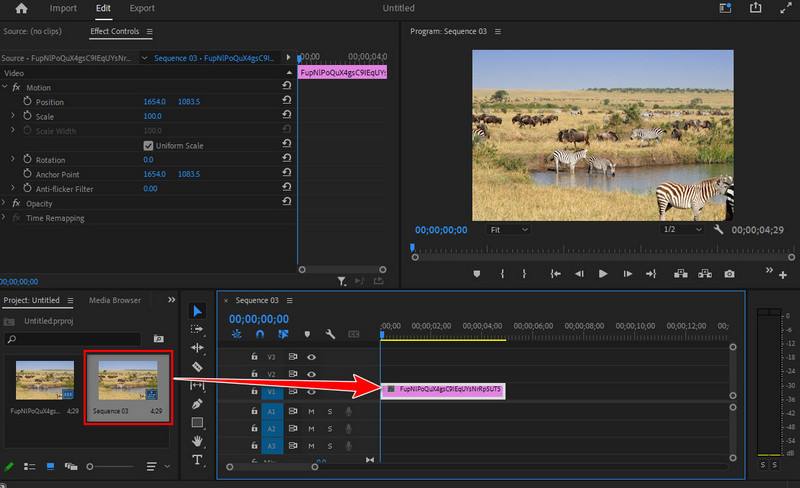Toggle Rotation animation stopwatch
Screen dimensions: 800x488
(27, 159)
